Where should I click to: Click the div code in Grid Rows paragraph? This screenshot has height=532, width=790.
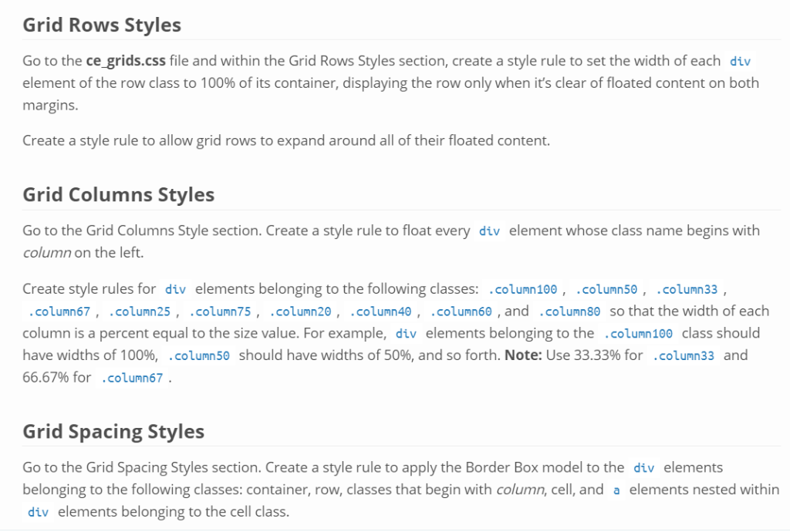[x=739, y=61]
